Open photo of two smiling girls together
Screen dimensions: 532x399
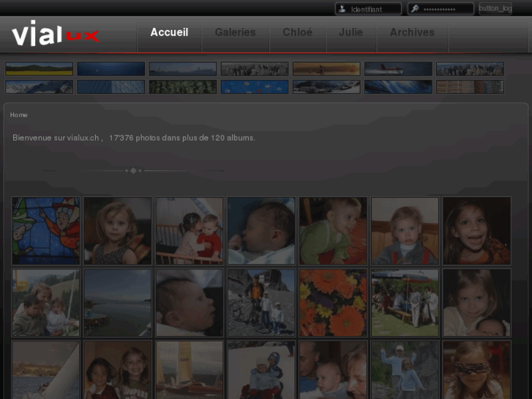(x=118, y=370)
